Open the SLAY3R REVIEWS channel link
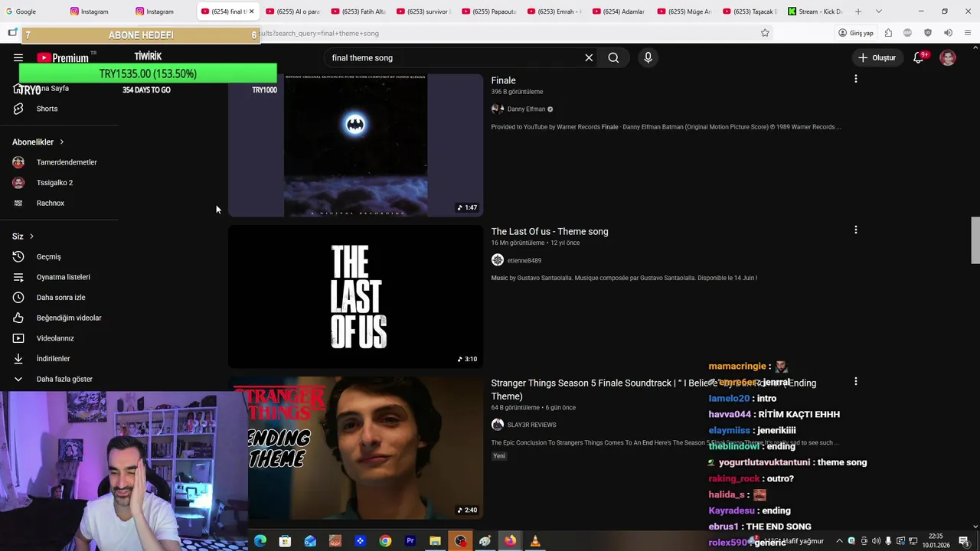Viewport: 980px width, 551px height. (x=531, y=425)
